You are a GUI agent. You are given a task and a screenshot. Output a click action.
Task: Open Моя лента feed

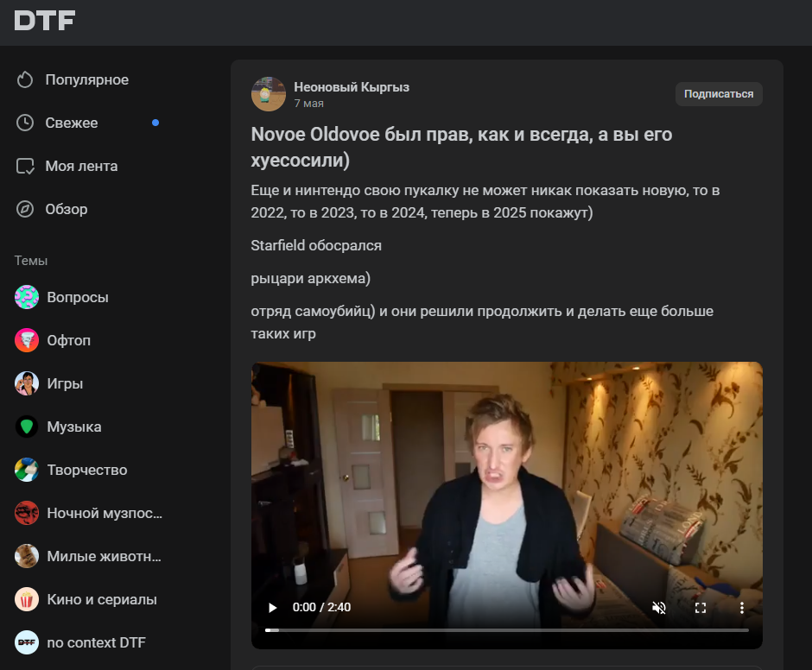81,167
